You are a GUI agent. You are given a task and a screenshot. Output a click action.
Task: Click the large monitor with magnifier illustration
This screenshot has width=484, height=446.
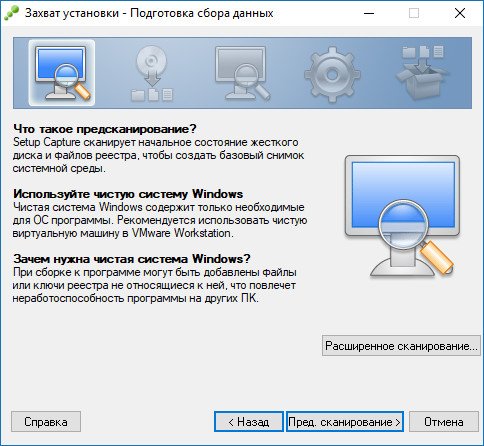tap(402, 215)
